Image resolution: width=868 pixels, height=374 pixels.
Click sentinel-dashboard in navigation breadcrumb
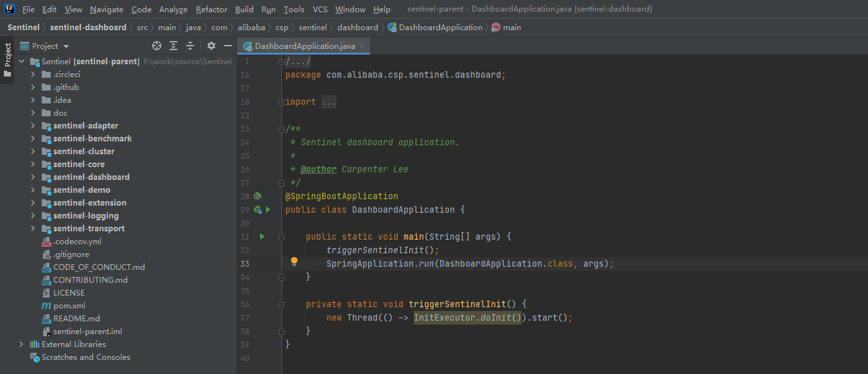pos(88,28)
